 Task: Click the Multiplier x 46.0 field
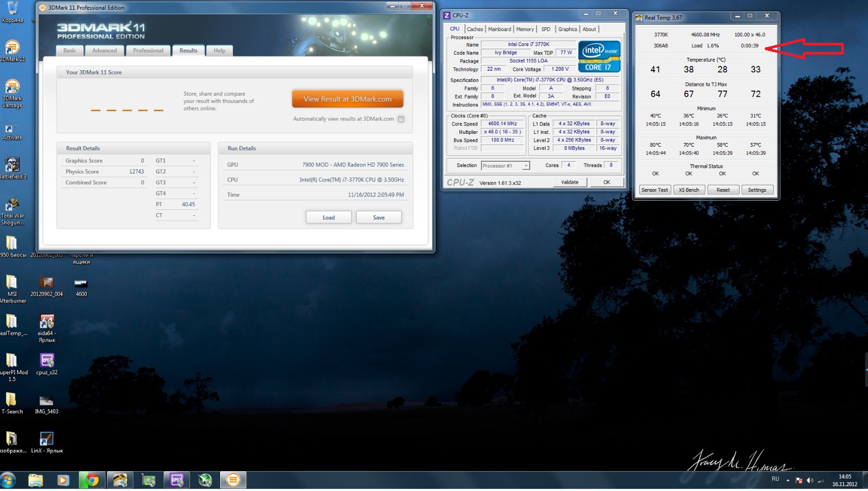click(502, 132)
